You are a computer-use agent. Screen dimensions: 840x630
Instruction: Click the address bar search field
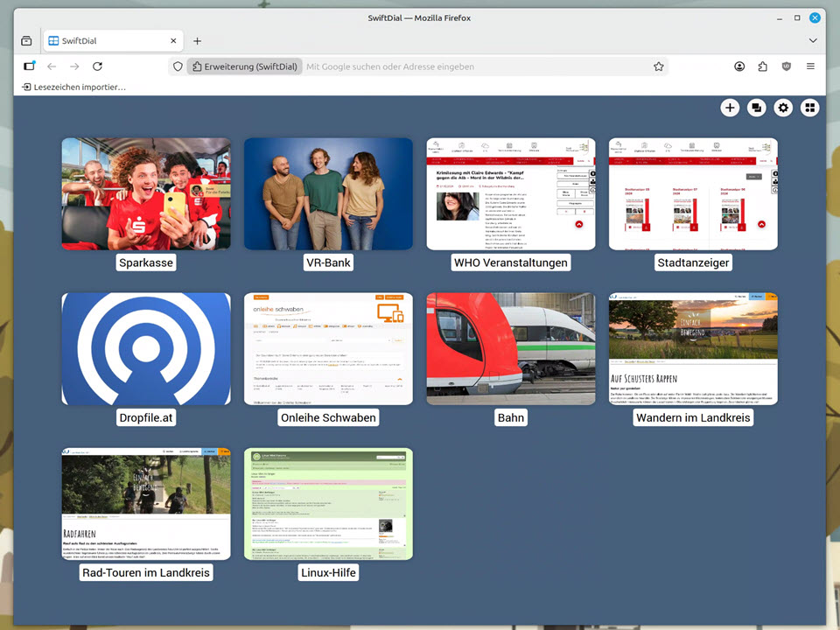click(472, 66)
